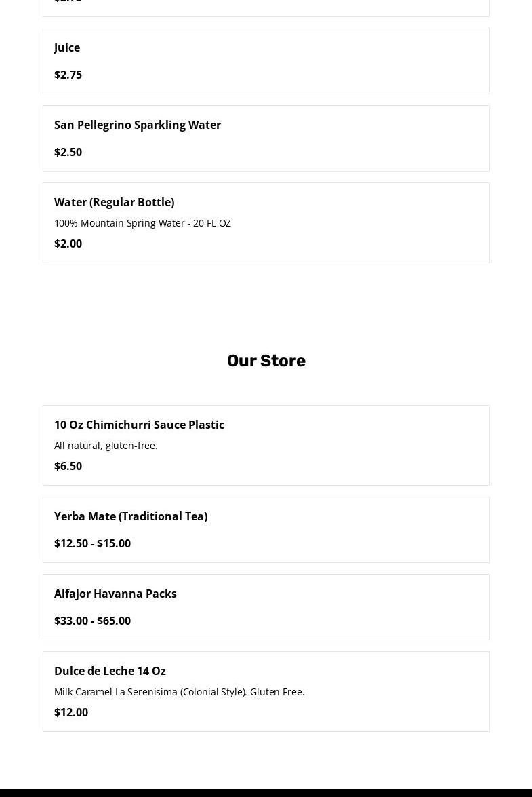Open Water (Regular Bottle) item
The image size is (532, 797).
tap(114, 202)
